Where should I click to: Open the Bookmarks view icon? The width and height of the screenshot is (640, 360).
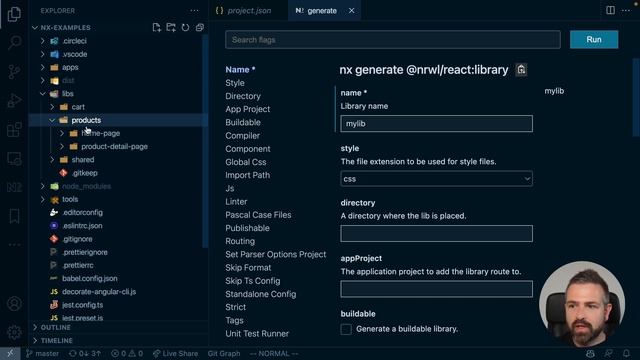14,216
